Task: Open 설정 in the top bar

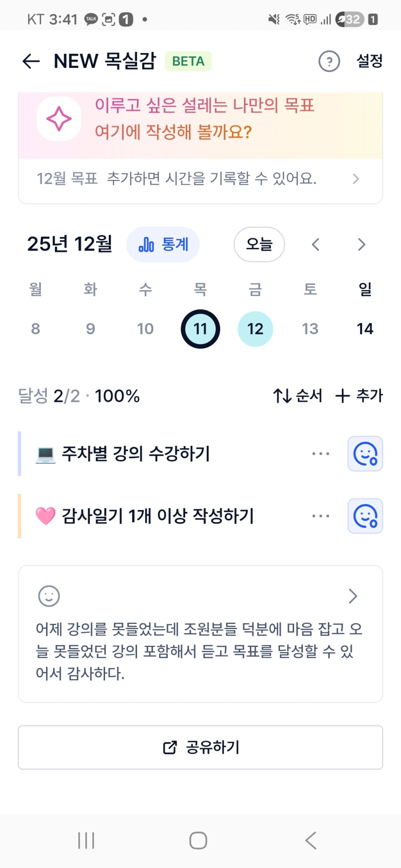Action: point(370,61)
